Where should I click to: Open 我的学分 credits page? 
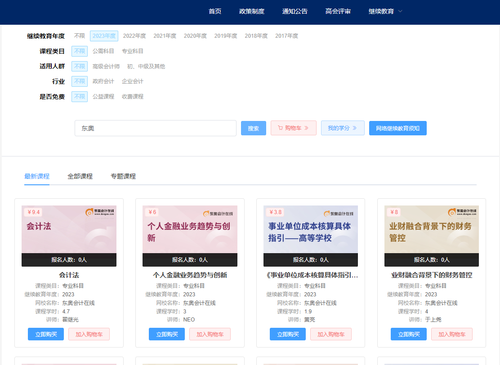[x=343, y=128]
